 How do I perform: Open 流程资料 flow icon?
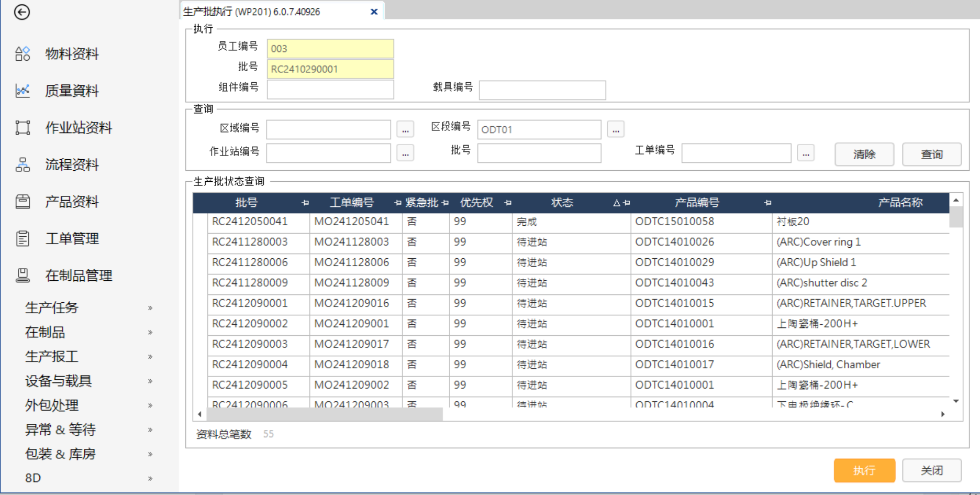23,165
